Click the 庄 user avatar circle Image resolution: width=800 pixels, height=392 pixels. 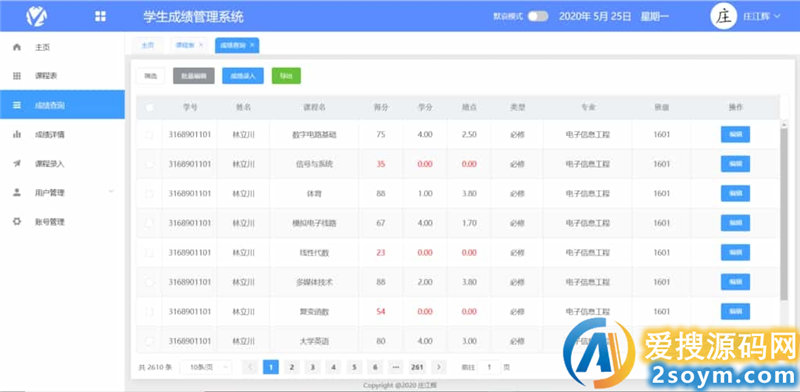coord(723,16)
